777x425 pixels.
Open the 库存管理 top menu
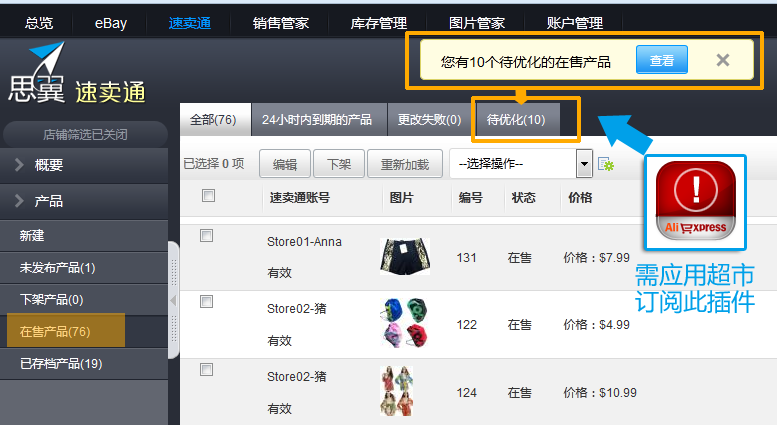click(x=379, y=23)
